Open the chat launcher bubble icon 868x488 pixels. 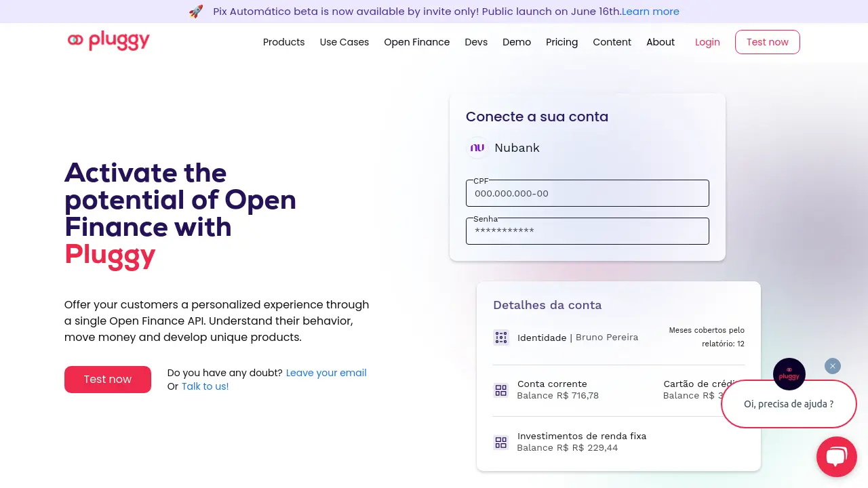coord(837,457)
